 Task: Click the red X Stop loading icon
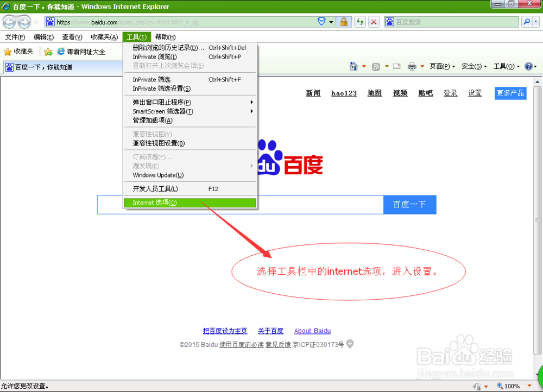(374, 22)
